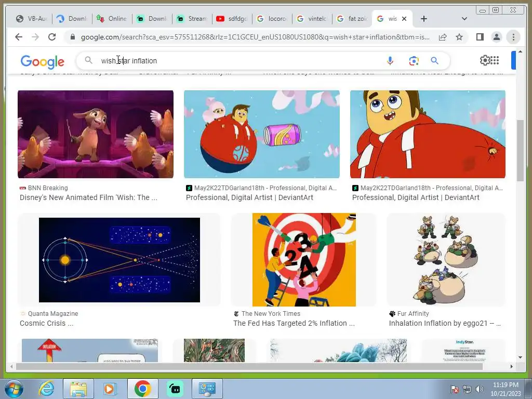Screen dimensions: 532x399
Task: Launch Internet Explorer from the taskbar
Action: 46,389
